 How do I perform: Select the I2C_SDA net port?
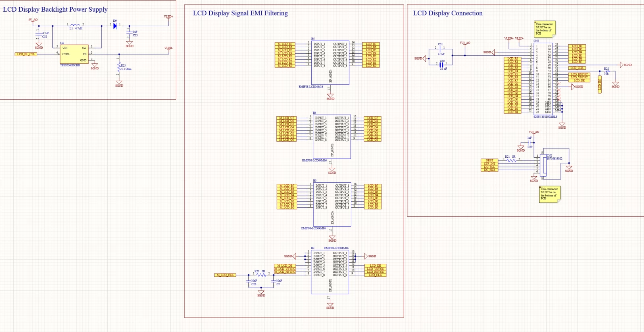pos(490,170)
